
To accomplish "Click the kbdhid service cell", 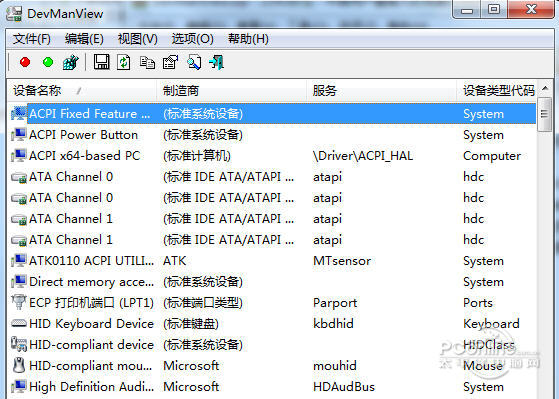I will (333, 323).
